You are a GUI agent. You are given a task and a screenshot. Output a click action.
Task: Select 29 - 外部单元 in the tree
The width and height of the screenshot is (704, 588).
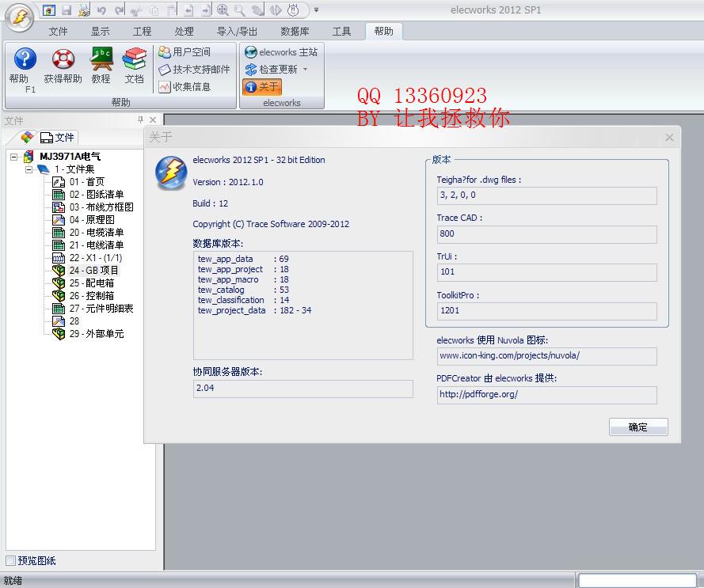pyautogui.click(x=97, y=333)
